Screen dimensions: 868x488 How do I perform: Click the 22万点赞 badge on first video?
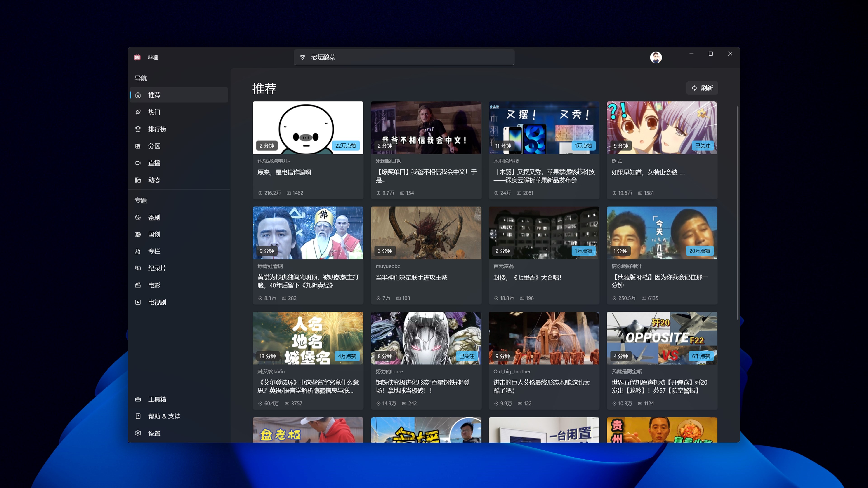point(345,145)
